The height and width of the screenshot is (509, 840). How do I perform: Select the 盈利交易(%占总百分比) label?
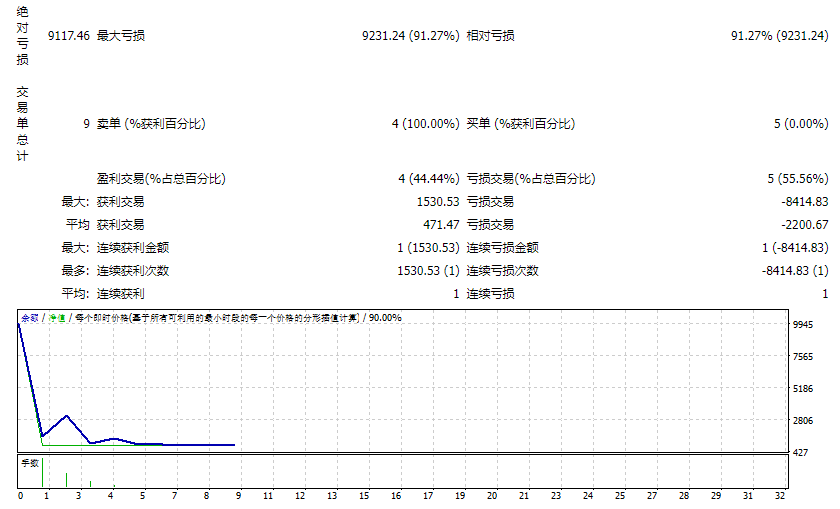coord(161,179)
